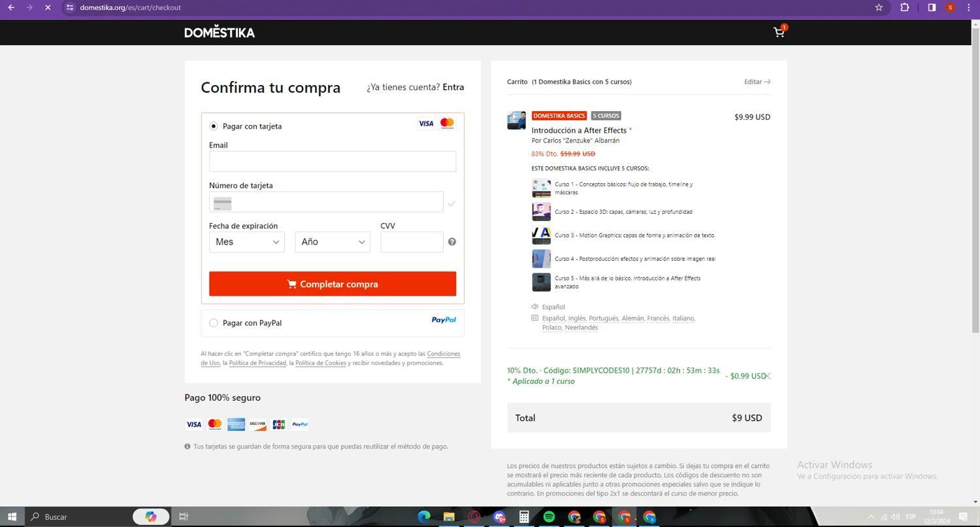Screen dimensions: 980x527
Task: Click Editar to edit the cart
Action: coord(757,82)
